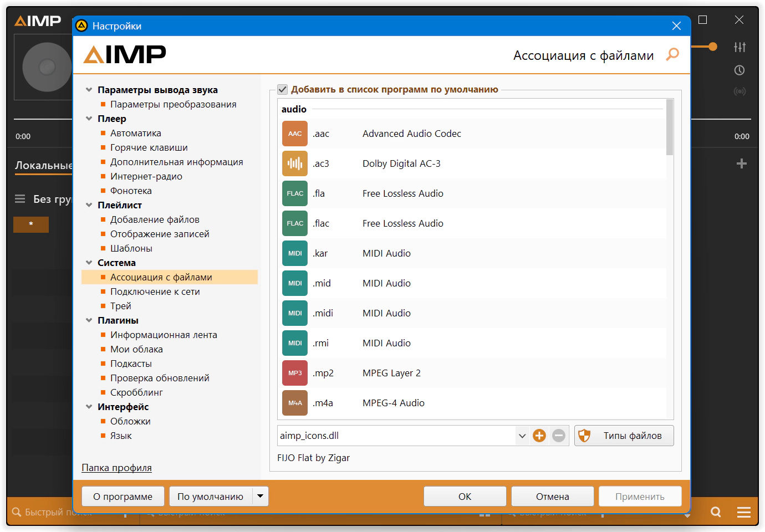Open the equalizer in the main AIMP window
The width and height of the screenshot is (765, 532).
[739, 47]
